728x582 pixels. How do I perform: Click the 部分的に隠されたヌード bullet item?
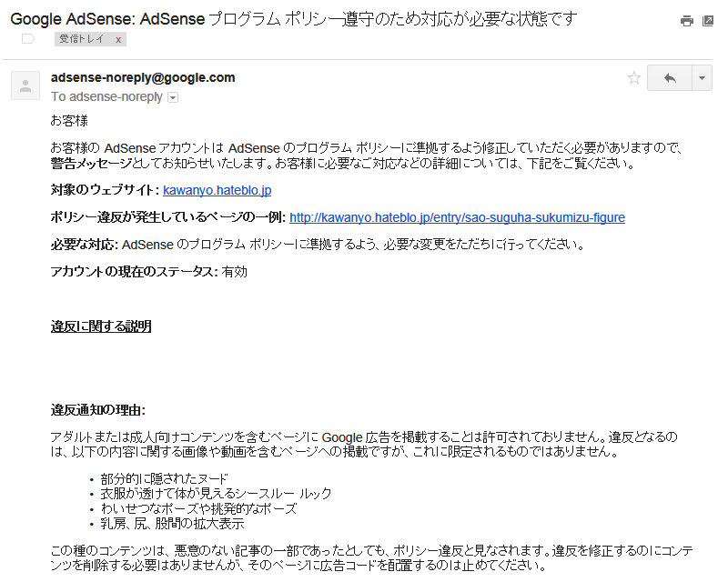coord(164,479)
